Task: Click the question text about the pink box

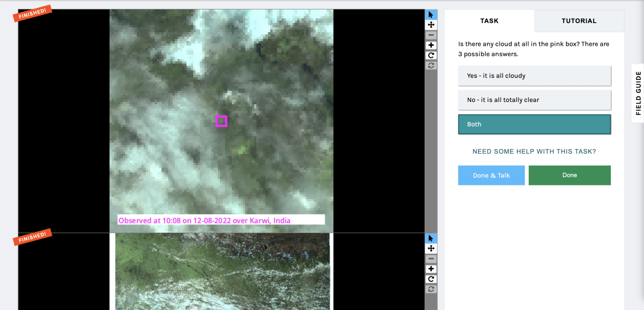Action: coord(533,49)
